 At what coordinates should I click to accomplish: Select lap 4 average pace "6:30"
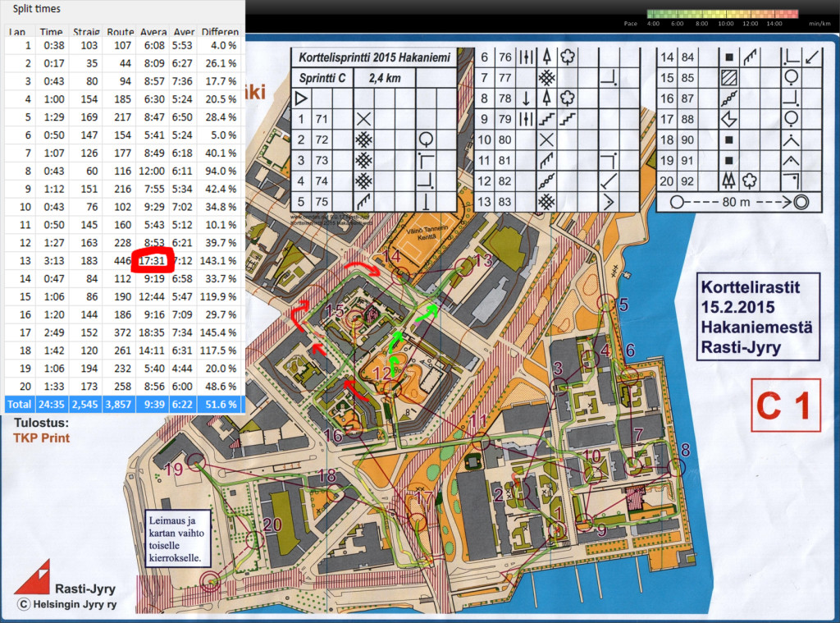point(153,99)
